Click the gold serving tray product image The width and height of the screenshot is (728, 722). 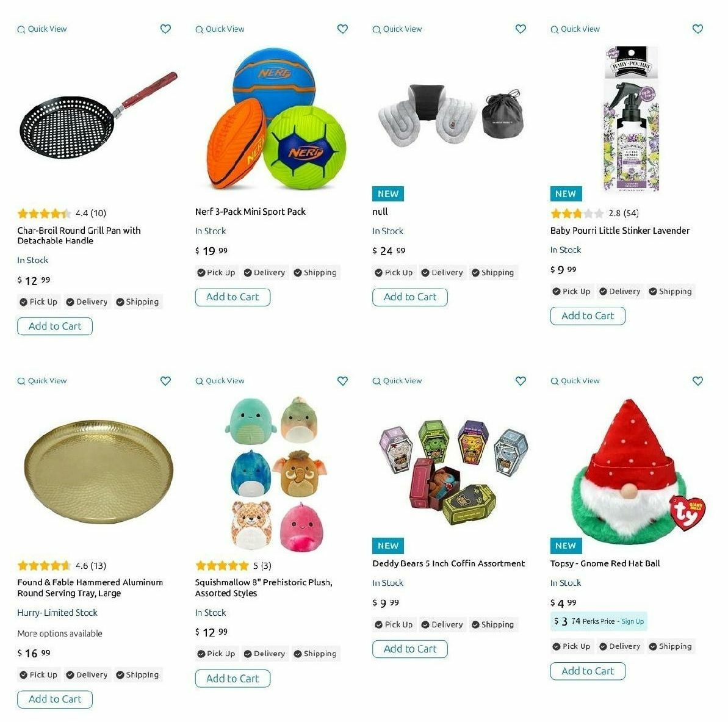point(98,472)
